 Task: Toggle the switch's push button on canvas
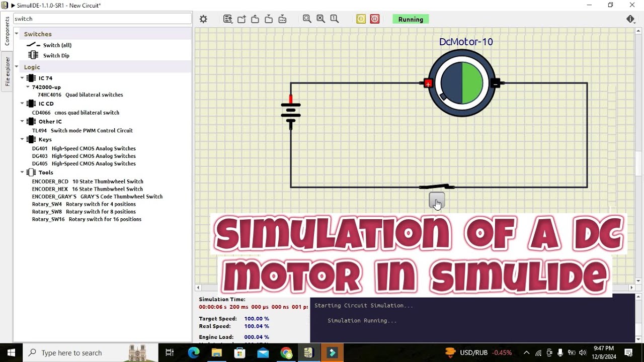[437, 200]
